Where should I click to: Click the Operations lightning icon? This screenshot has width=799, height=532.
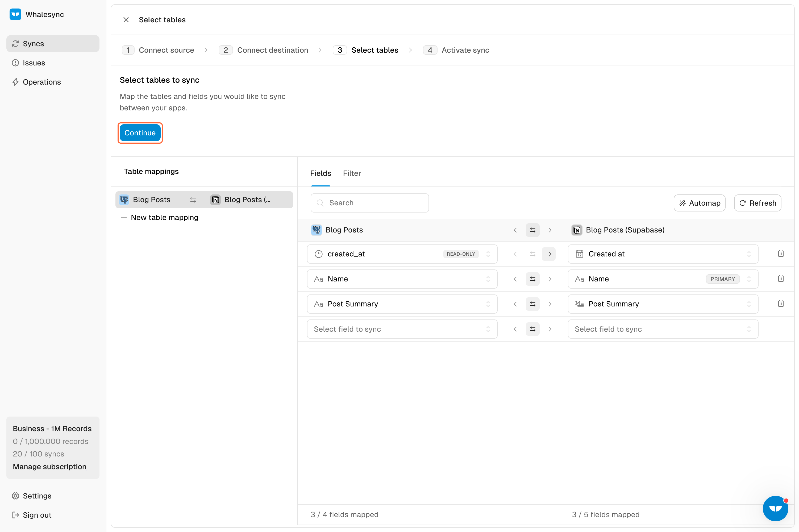click(15, 82)
